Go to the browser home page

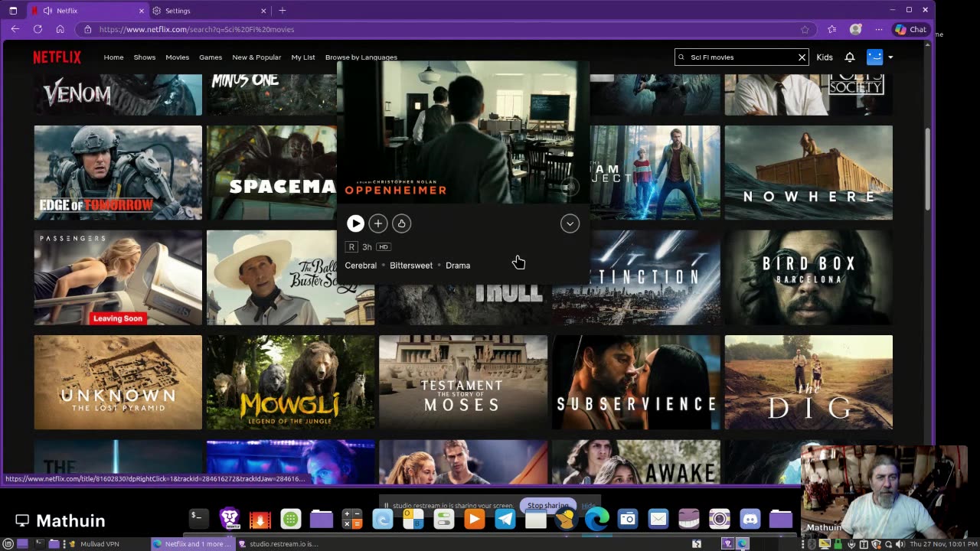60,29
